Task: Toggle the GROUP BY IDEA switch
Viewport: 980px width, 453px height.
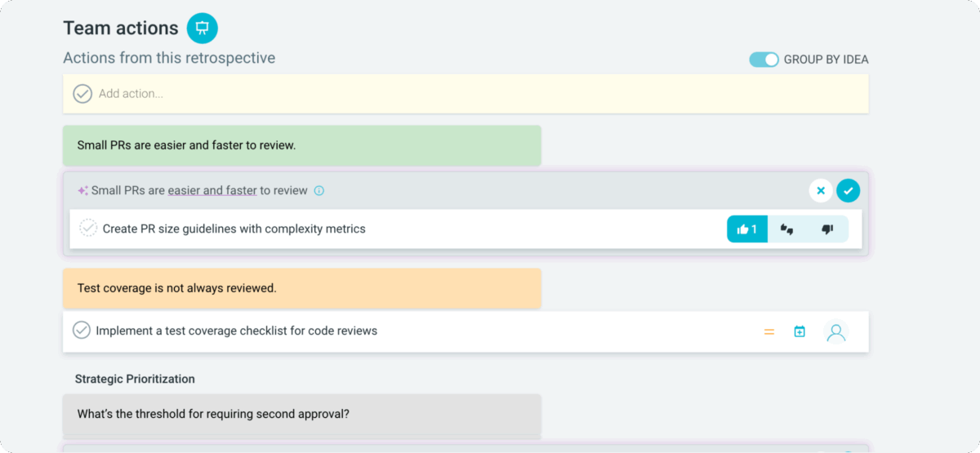Action: (764, 60)
